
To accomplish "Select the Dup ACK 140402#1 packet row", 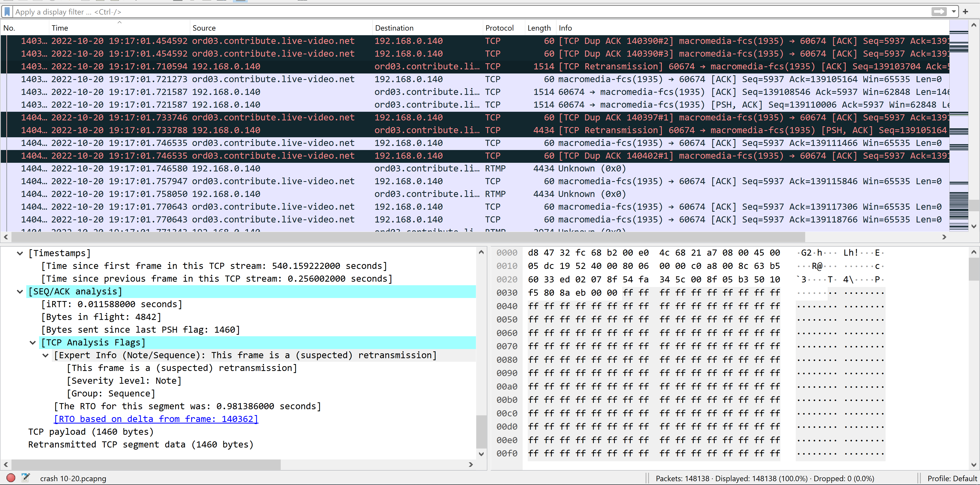I will (475, 156).
